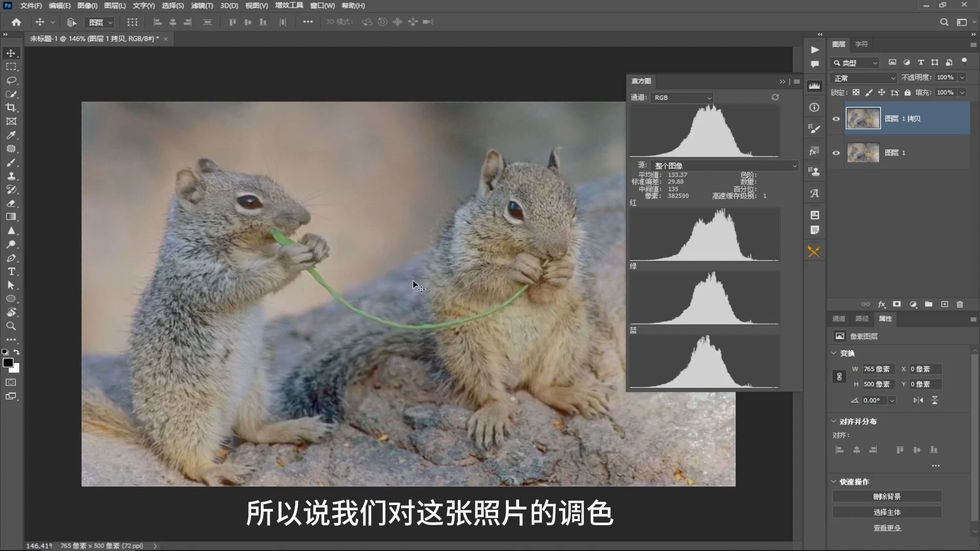Screen dimensions: 980x551
Task: Click the Create new layer icon
Action: [944, 304]
